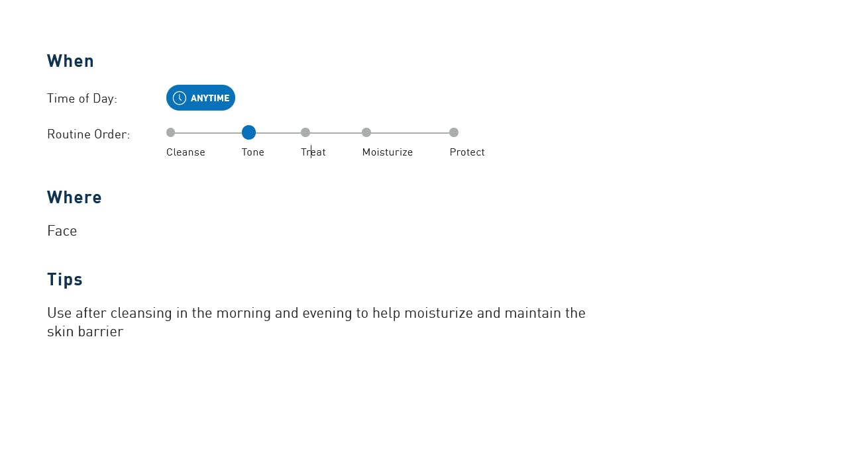
Task: Select the Protect label text
Action: [467, 152]
